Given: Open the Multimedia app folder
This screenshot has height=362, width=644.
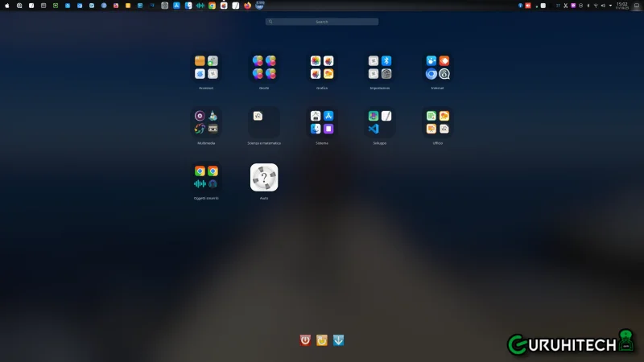Looking at the screenshot, I should click(x=206, y=122).
